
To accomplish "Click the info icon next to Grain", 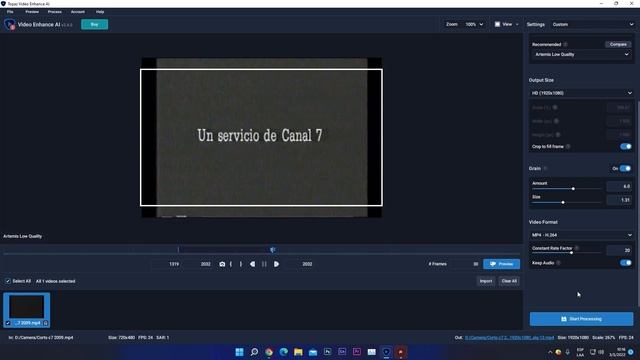I will 545,169.
